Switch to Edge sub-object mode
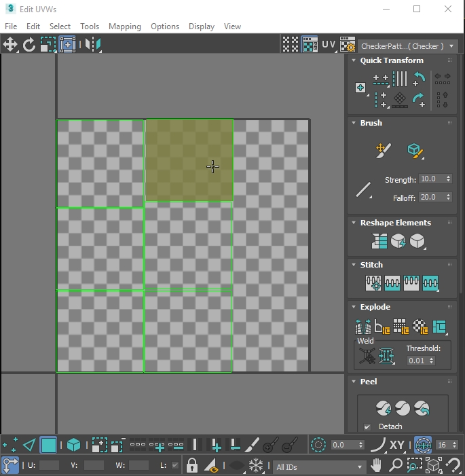 [x=29, y=445]
